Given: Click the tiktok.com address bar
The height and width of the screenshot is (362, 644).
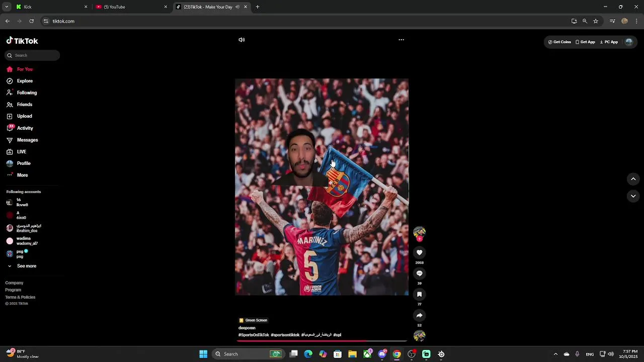Looking at the screenshot, I should click(302, 21).
